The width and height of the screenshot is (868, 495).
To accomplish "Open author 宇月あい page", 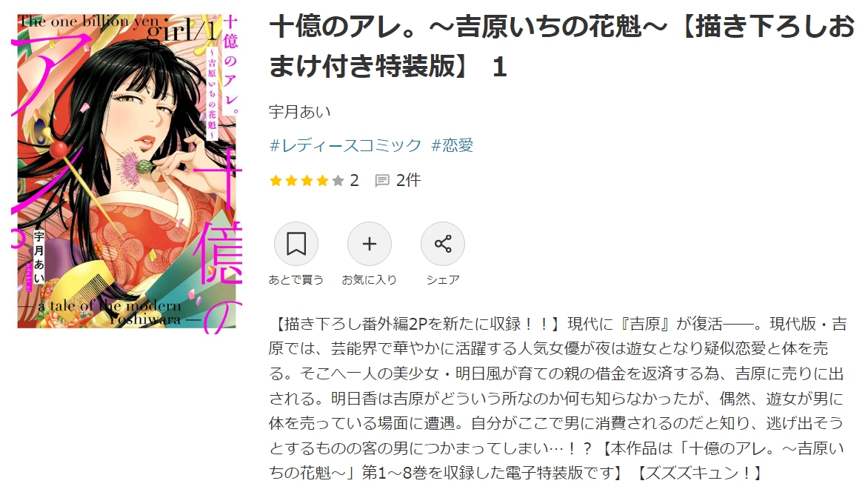I will 299,112.
